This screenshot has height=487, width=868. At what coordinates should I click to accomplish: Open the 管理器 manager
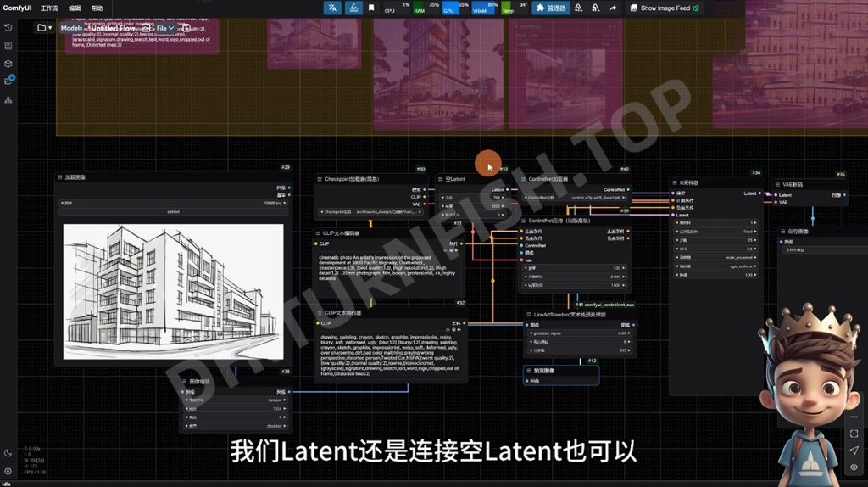[x=550, y=8]
